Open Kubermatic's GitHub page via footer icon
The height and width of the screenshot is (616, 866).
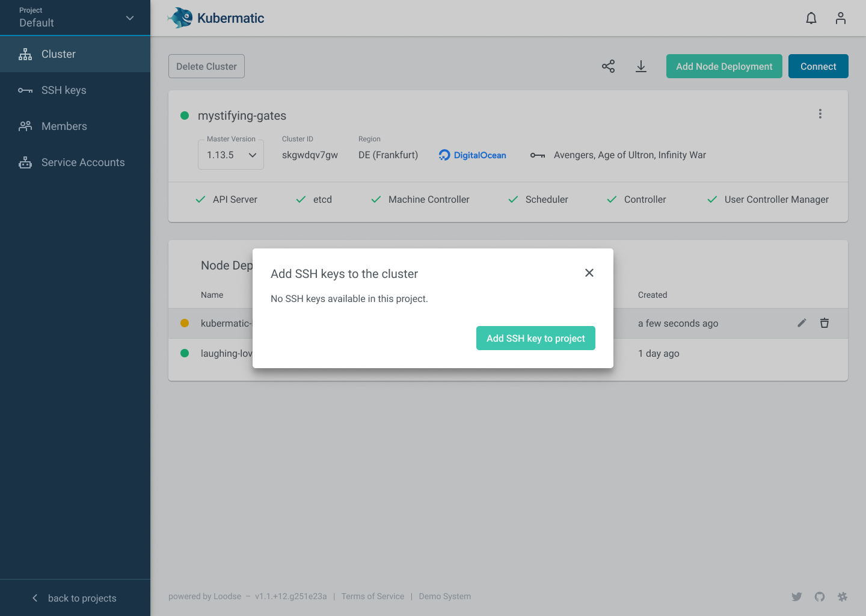pyautogui.click(x=820, y=596)
